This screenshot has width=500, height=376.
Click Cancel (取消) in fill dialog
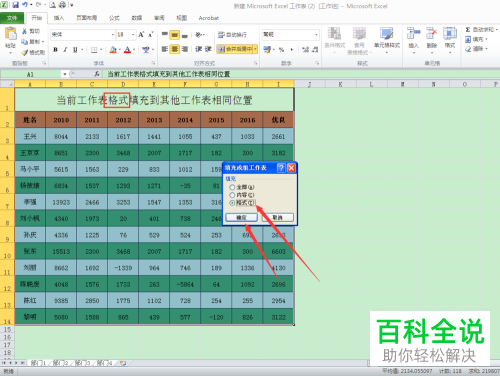[x=278, y=217]
